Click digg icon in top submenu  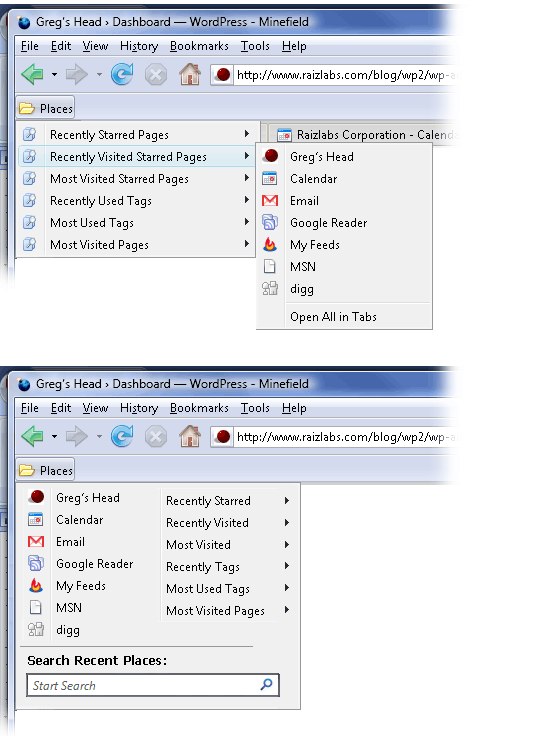(x=270, y=288)
